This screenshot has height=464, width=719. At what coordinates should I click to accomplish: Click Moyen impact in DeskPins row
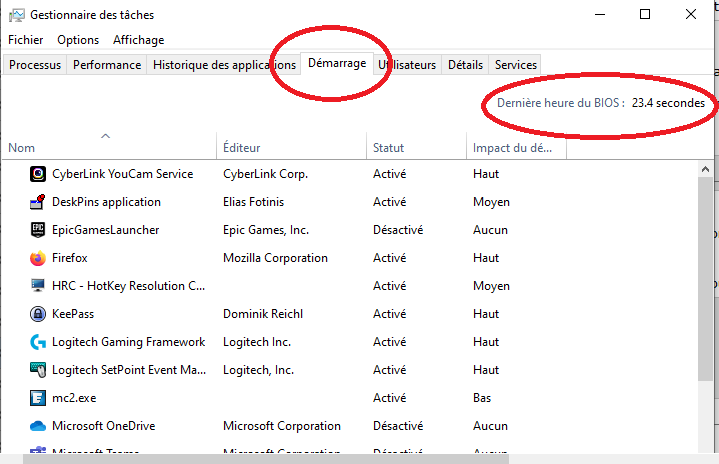(x=491, y=202)
